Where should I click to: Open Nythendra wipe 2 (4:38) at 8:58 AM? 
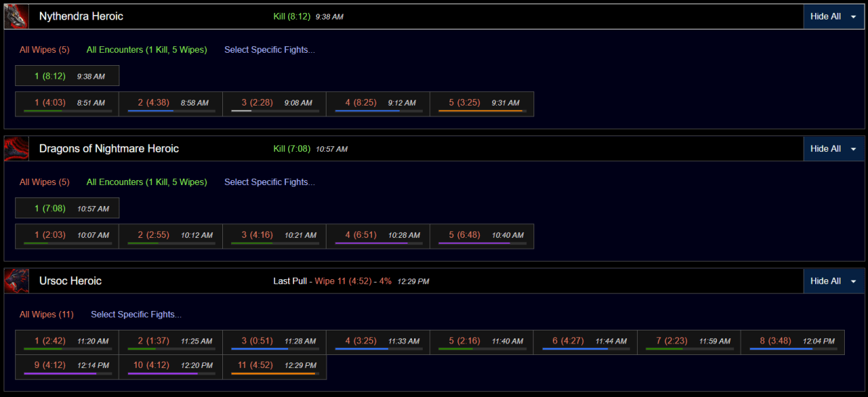click(x=171, y=104)
